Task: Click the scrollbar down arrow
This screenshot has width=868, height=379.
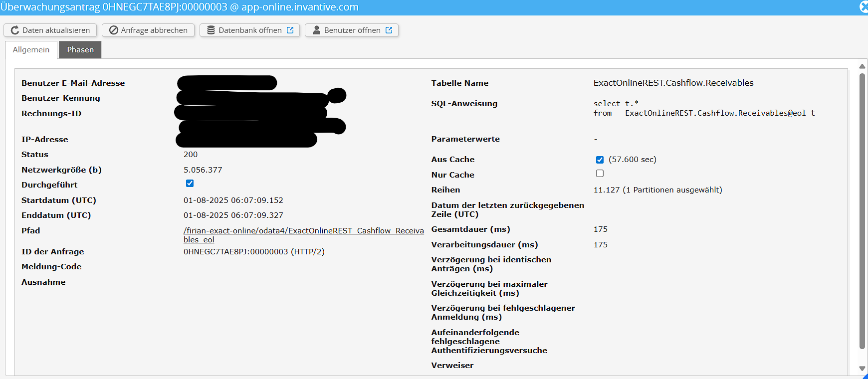Action: [862, 369]
